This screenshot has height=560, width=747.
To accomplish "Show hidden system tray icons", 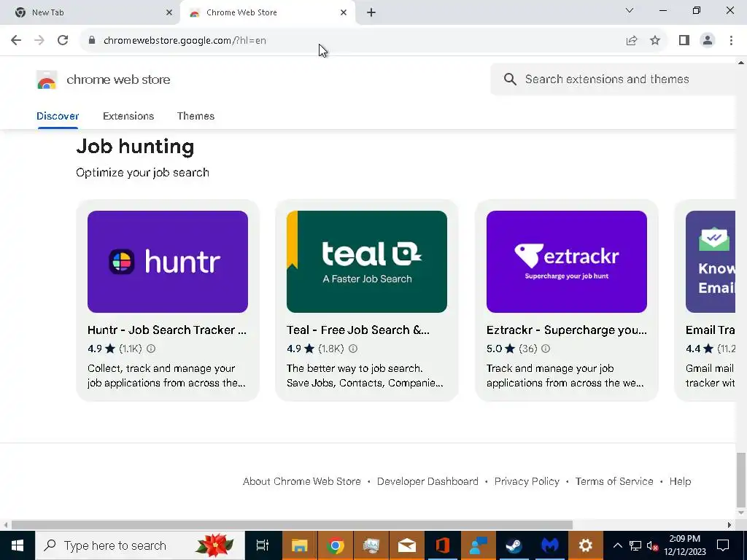I will (617, 545).
